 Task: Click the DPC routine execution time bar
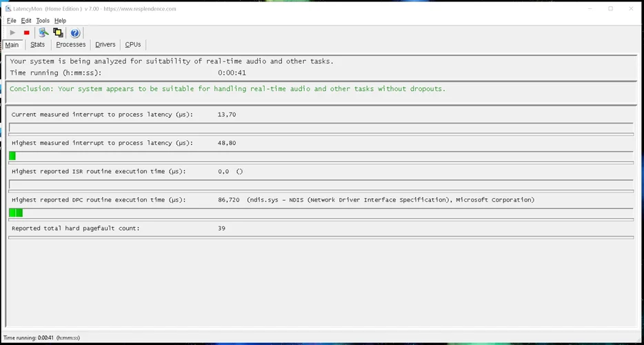click(x=321, y=213)
